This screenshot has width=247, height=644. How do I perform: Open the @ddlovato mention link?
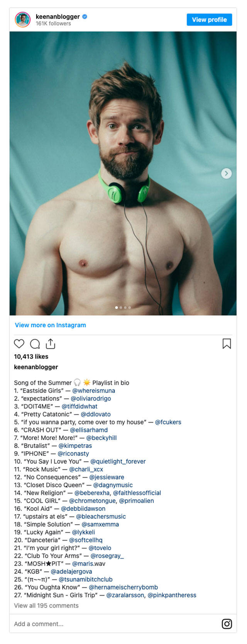point(96,414)
